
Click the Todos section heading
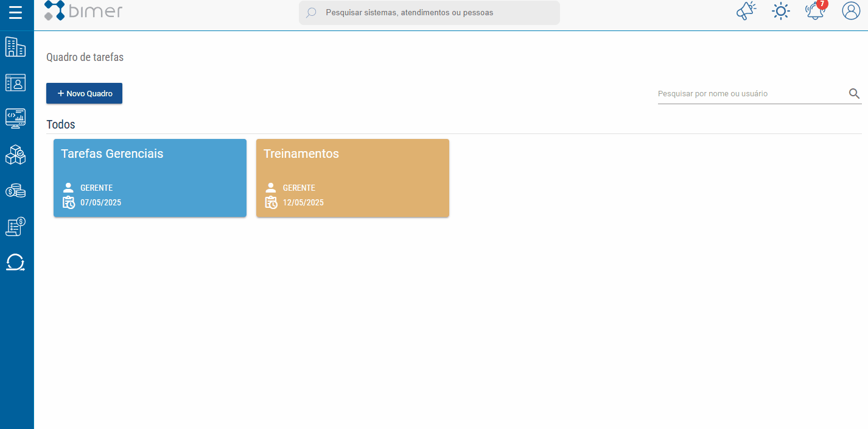61,124
